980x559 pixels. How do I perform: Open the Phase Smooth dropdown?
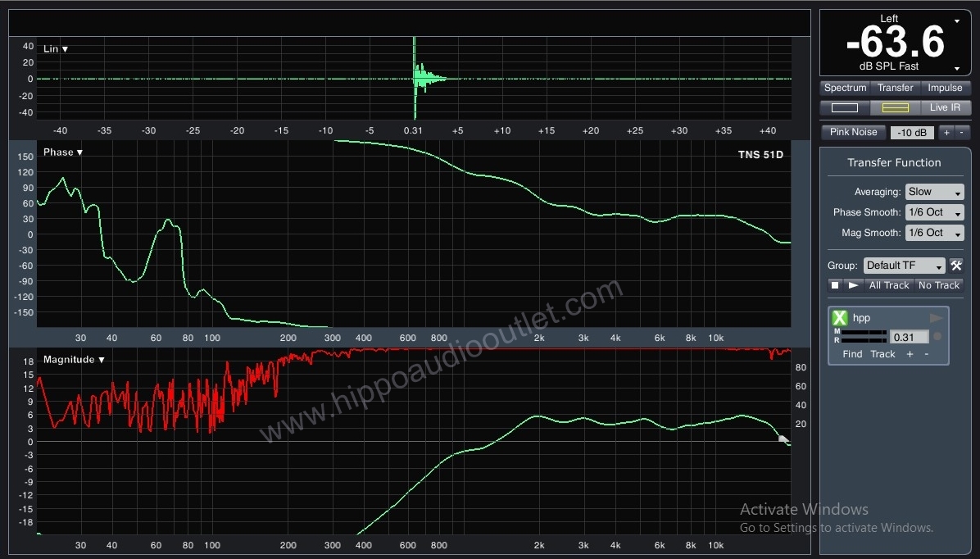934,212
